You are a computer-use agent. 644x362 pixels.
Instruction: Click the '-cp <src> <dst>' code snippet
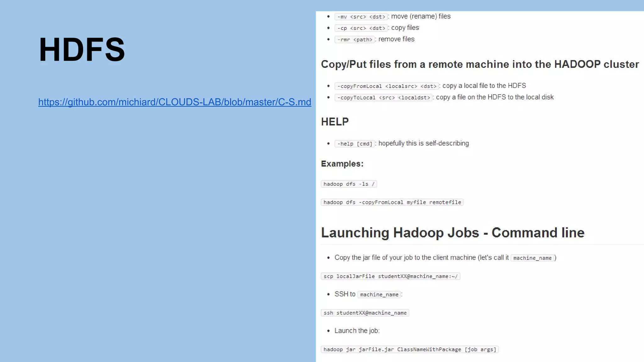(361, 28)
